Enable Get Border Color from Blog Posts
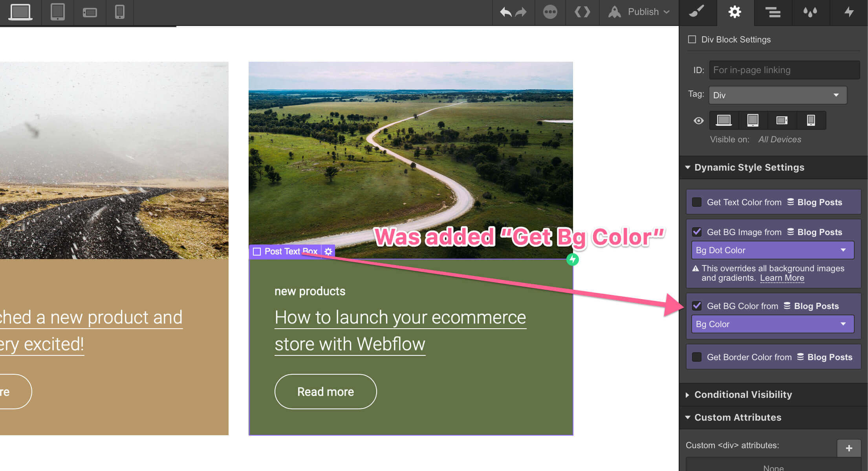This screenshot has width=868, height=471. (697, 357)
